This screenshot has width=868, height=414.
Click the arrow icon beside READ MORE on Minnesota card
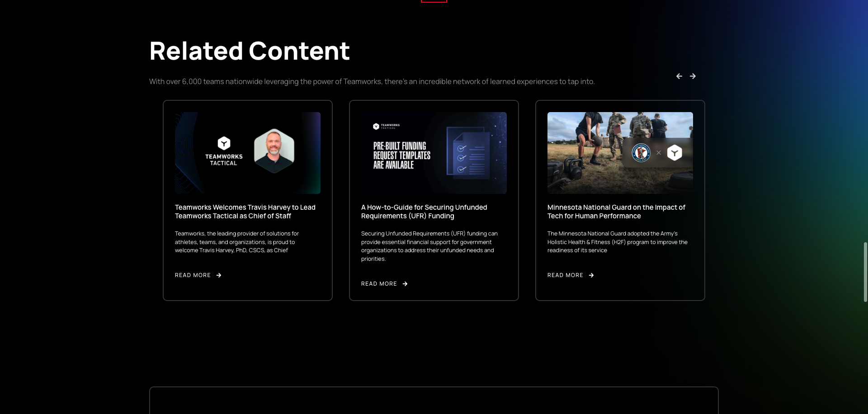coord(591,275)
